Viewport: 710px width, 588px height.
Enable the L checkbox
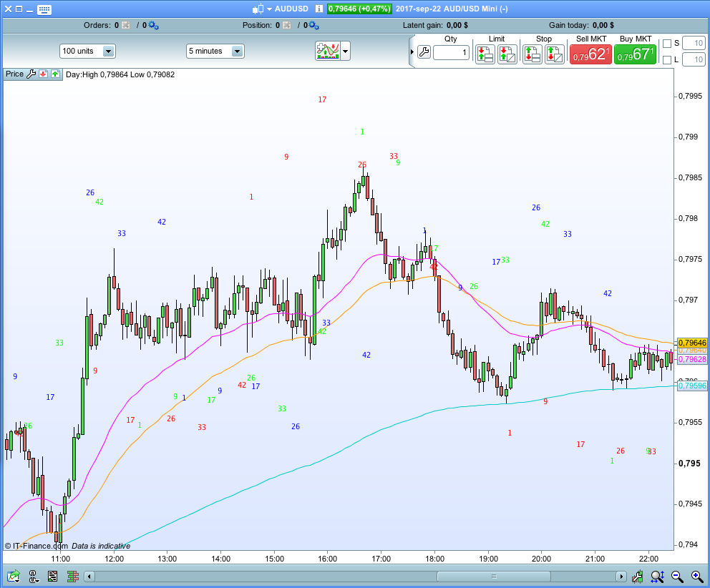click(666, 60)
